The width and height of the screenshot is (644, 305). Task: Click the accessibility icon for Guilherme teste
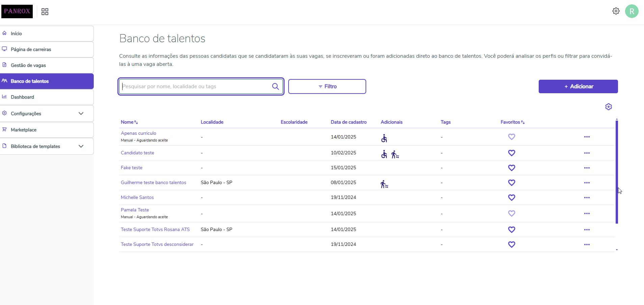coord(384,184)
